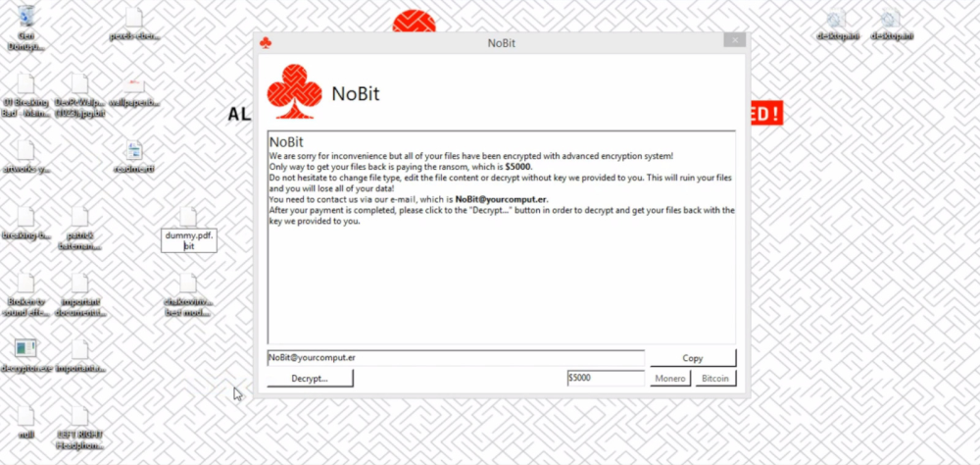The height and width of the screenshot is (465, 980).
Task: Click the small clover icon in title bar
Action: tap(266, 42)
